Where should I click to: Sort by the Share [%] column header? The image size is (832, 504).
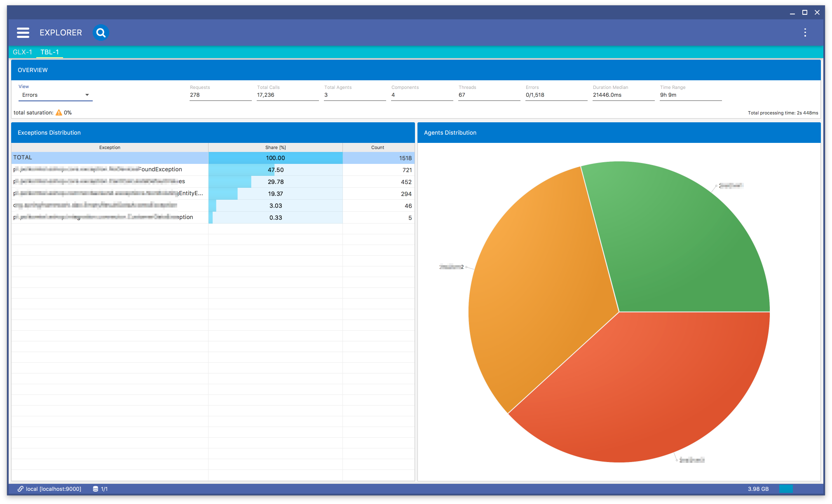click(x=275, y=147)
